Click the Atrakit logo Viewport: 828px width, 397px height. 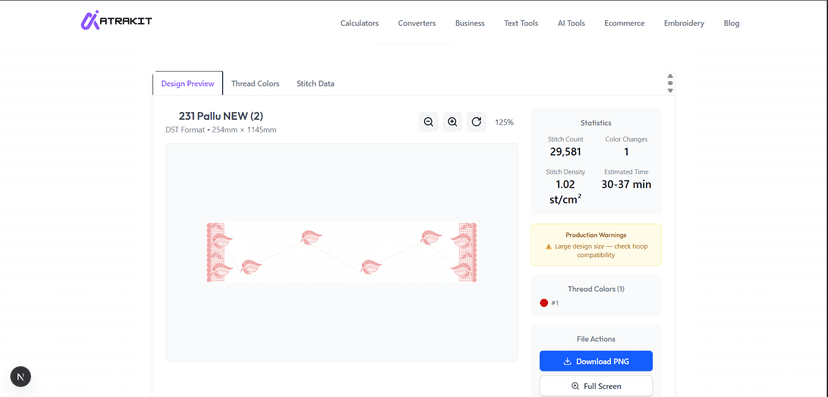pyautogui.click(x=116, y=21)
